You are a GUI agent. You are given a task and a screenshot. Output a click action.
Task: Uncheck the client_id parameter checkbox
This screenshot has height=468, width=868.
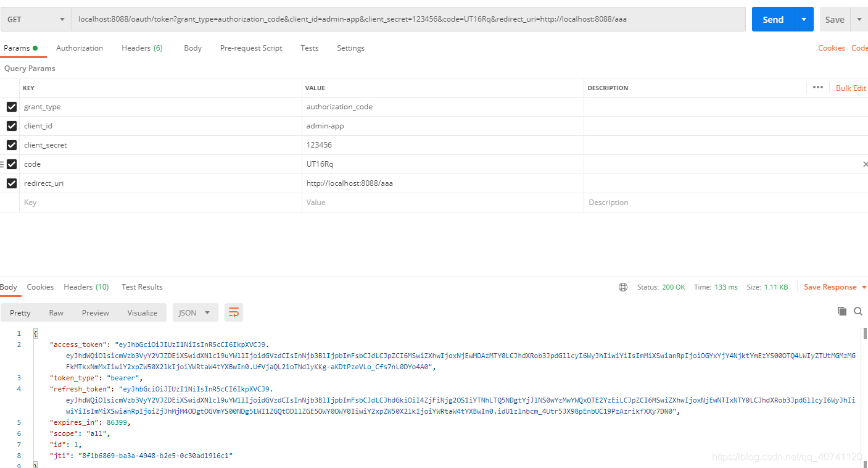pos(11,126)
